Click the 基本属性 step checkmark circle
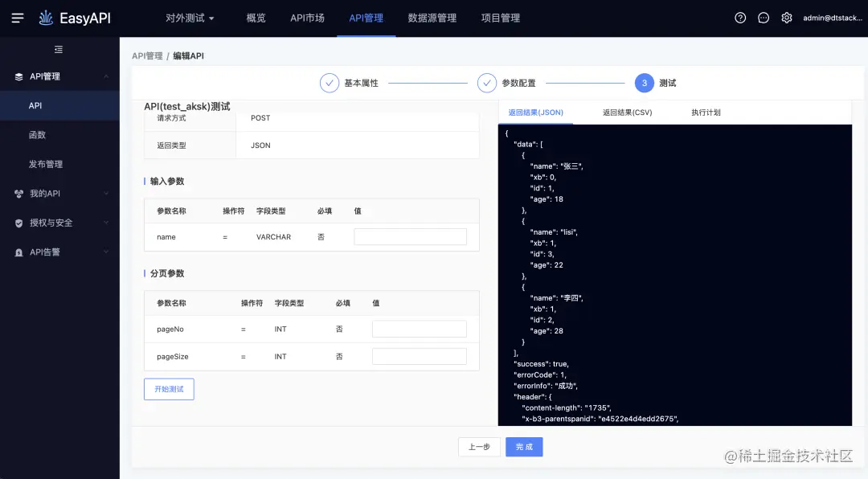This screenshot has height=479, width=868. click(x=330, y=83)
